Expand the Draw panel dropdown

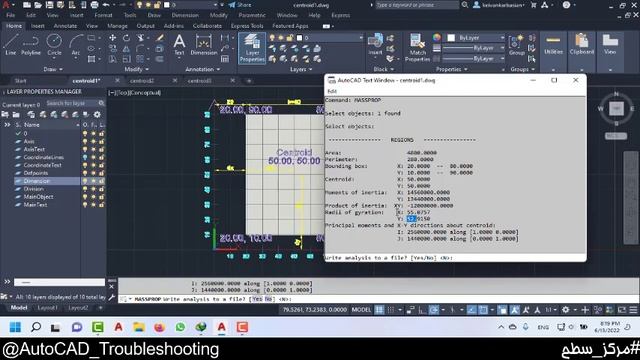pos(53,69)
